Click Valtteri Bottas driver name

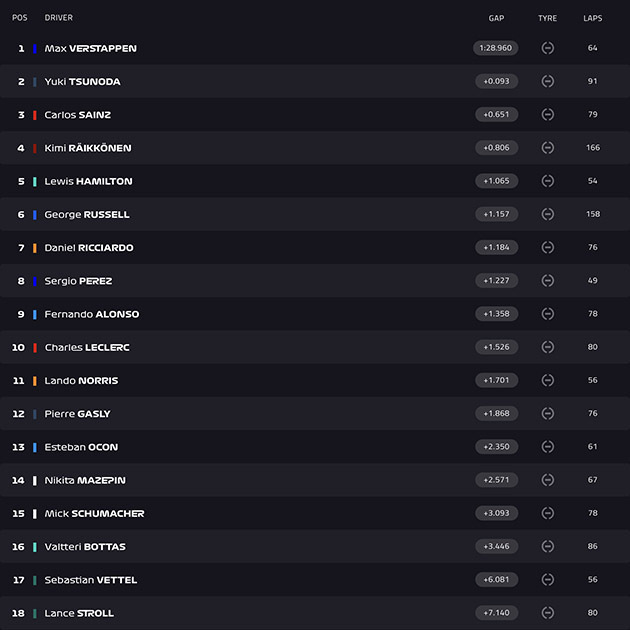tap(85, 547)
